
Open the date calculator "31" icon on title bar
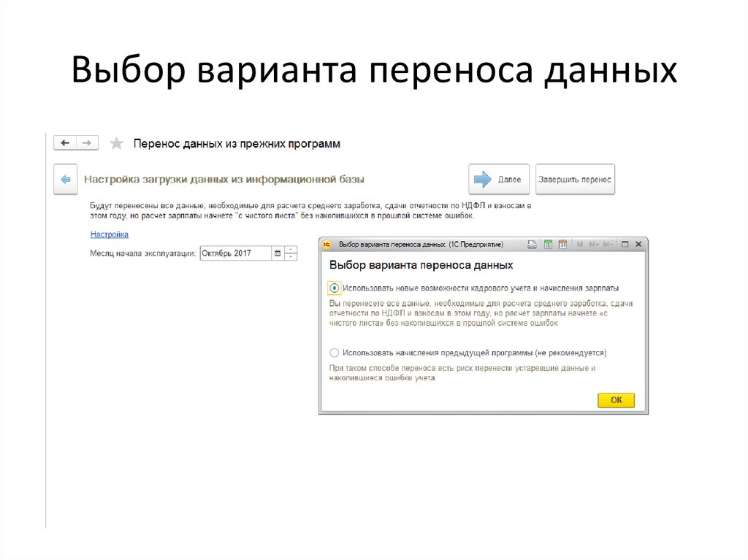click(x=564, y=243)
